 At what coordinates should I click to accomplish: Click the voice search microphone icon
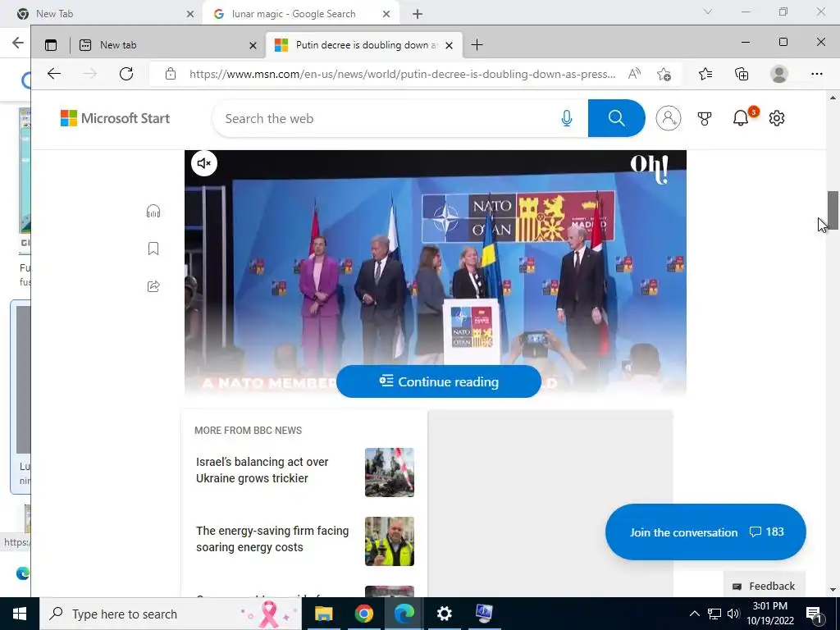[x=567, y=118]
